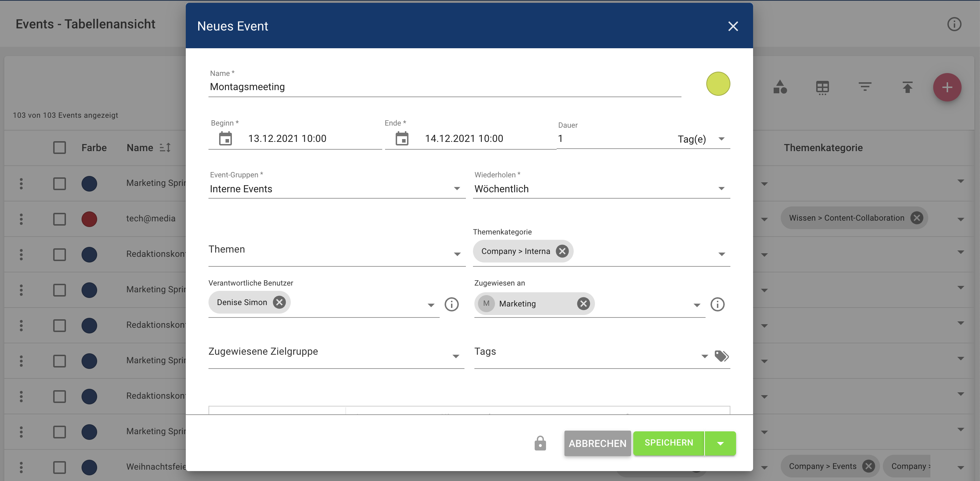The width and height of the screenshot is (980, 481).
Task: Edit the Ende date 14.12.2021 10:00
Action: click(x=464, y=138)
